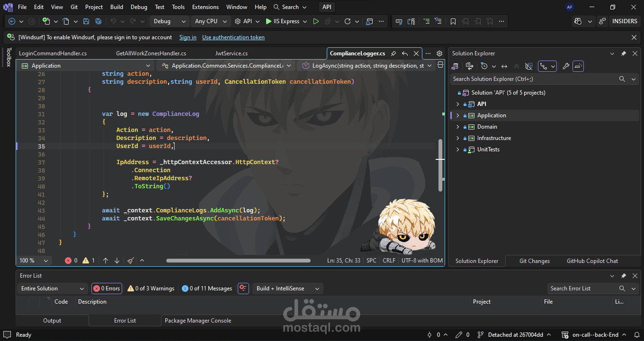Screen dimensions: 644x341
Task: Click the INSIDERS button
Action: point(625,21)
